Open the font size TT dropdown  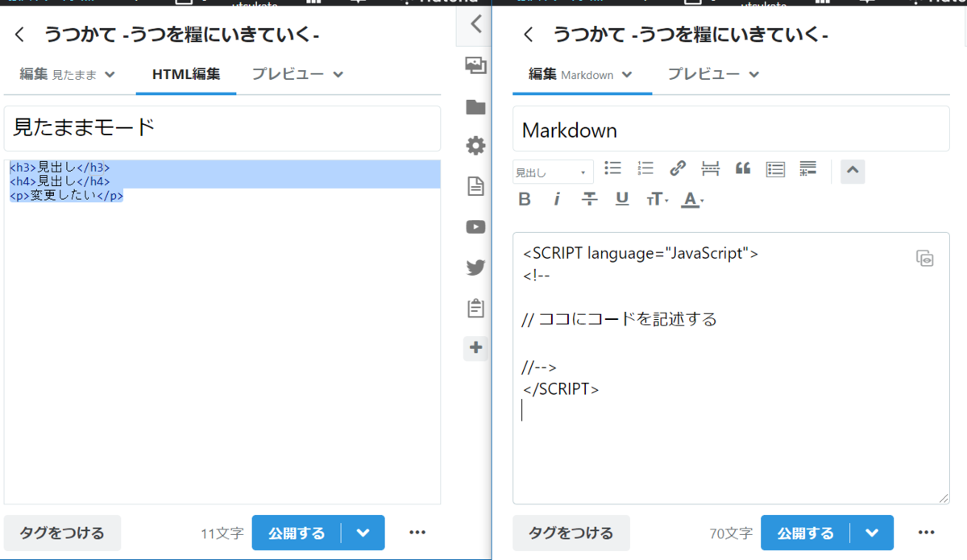(657, 199)
